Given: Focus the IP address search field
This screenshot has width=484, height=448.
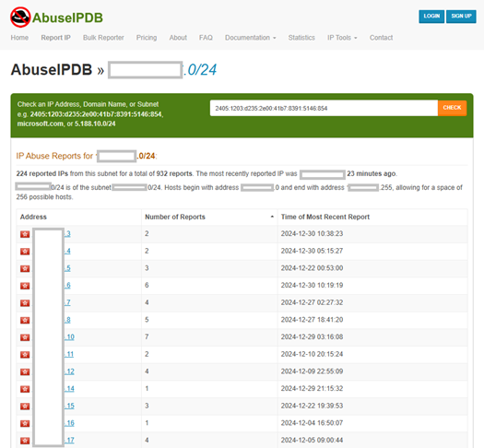Looking at the screenshot, I should [x=324, y=108].
